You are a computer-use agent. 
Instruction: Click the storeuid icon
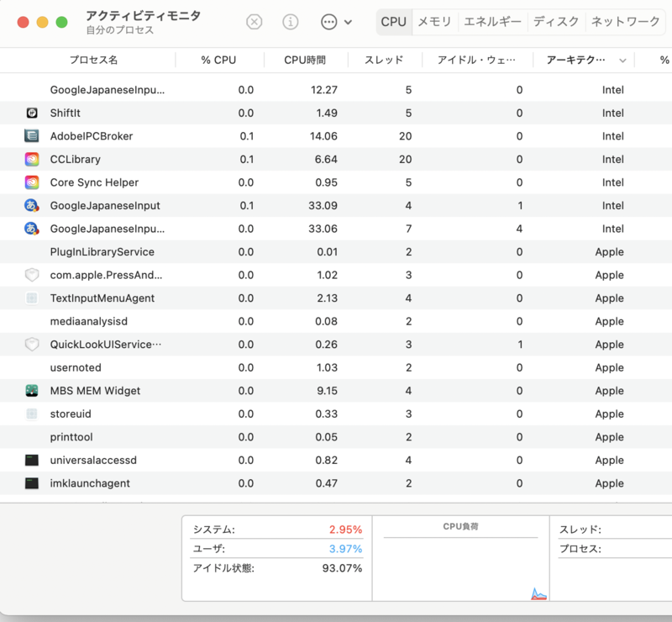[x=32, y=414]
